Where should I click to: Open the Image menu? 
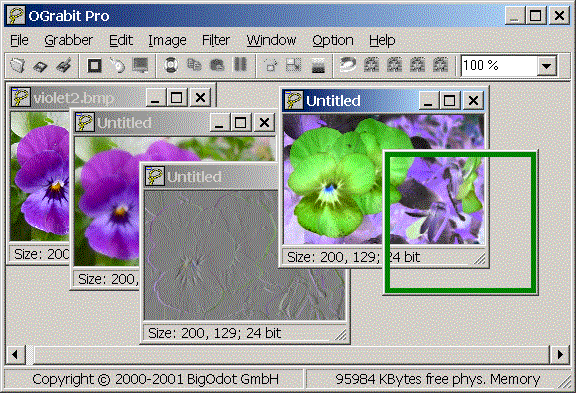point(167,40)
